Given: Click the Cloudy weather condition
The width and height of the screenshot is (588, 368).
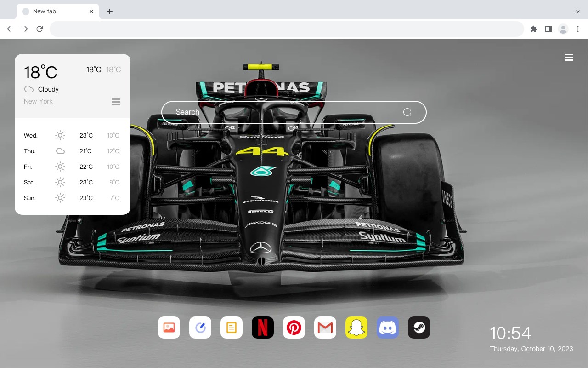Looking at the screenshot, I should click(x=48, y=89).
